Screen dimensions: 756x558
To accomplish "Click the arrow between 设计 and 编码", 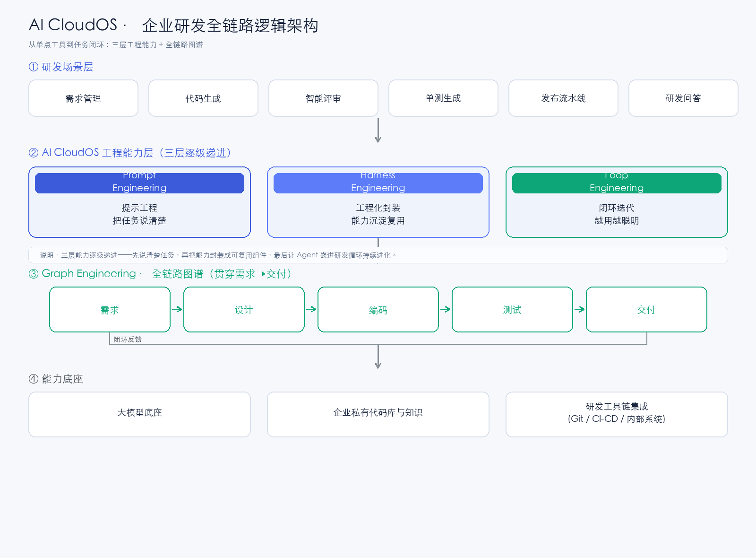I will [x=311, y=309].
